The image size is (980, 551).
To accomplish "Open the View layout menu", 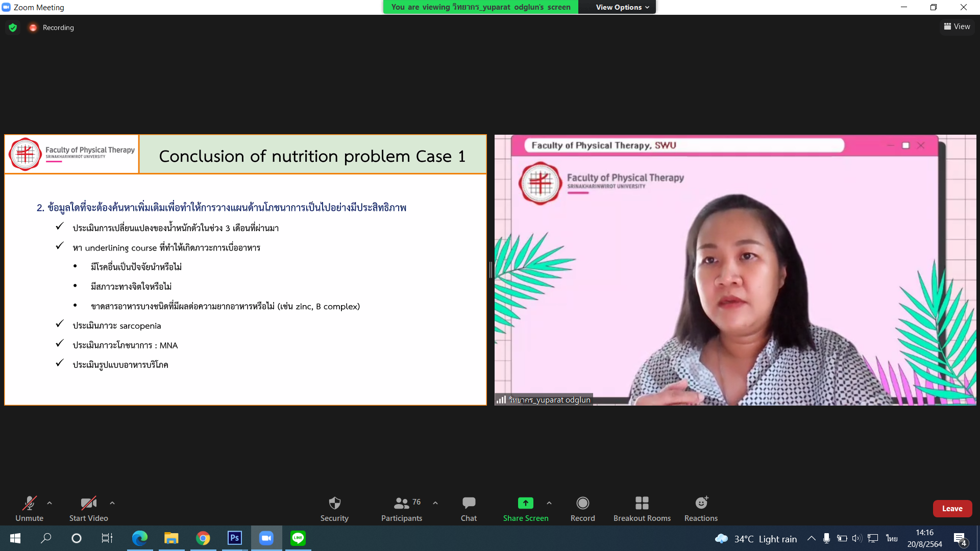I will coord(957,27).
